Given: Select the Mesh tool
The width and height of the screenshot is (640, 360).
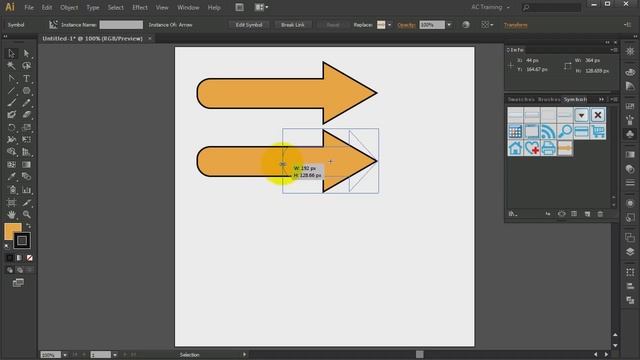Looking at the screenshot, I should pyautogui.click(x=11, y=164).
